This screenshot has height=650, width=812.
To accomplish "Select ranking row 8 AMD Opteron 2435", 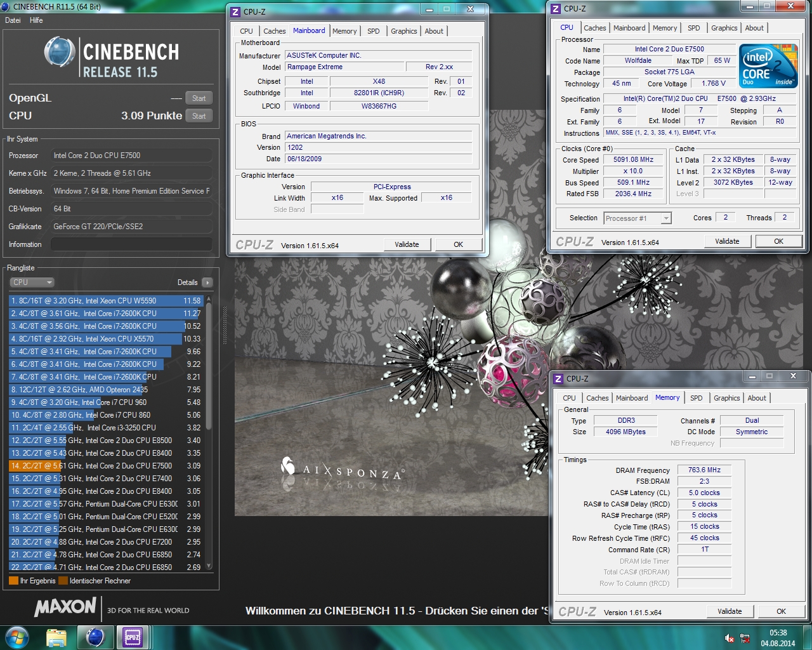I will (x=106, y=390).
